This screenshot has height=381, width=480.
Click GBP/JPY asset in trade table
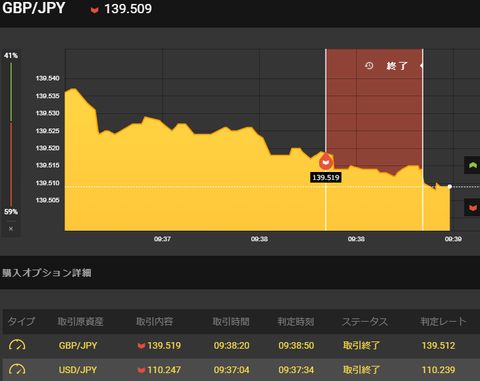coord(78,345)
